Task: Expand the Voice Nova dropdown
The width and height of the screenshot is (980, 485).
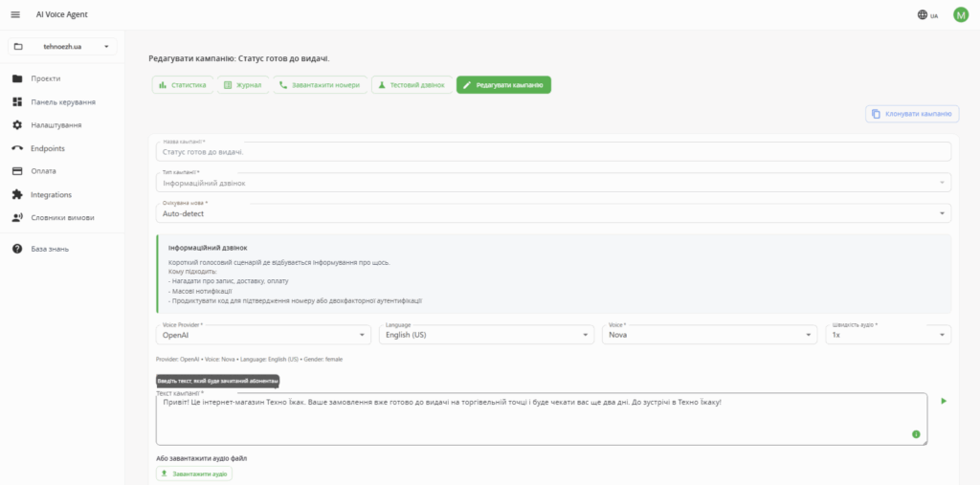Action: click(709, 335)
